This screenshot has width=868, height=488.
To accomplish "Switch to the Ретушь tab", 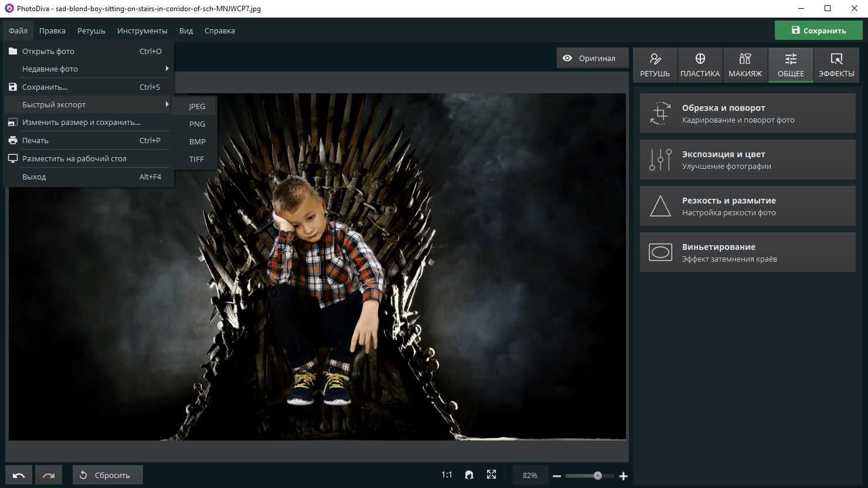I will 655,65.
